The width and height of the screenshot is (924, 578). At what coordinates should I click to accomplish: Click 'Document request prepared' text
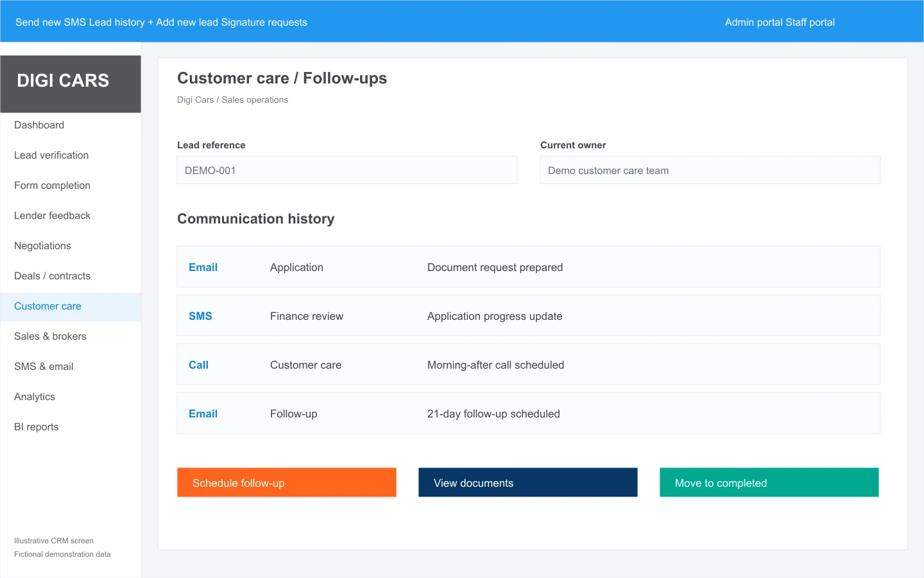(x=495, y=268)
